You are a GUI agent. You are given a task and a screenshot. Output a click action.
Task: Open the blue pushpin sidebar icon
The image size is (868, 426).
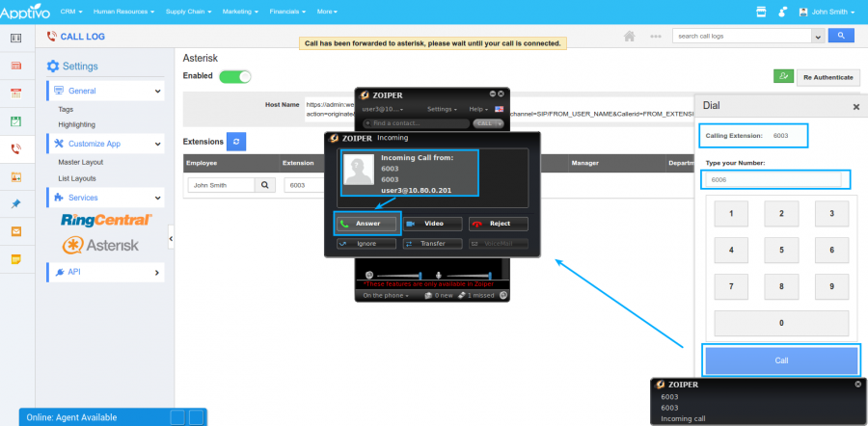coord(16,204)
